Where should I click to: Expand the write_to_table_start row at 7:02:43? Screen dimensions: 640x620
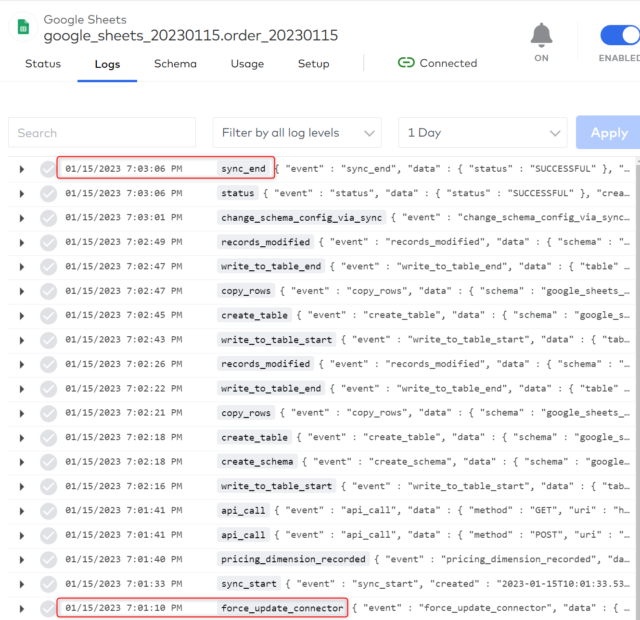click(x=22, y=340)
